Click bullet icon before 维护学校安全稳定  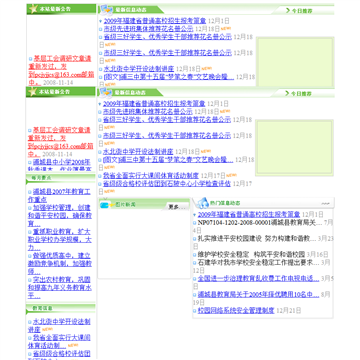(x=195, y=255)
